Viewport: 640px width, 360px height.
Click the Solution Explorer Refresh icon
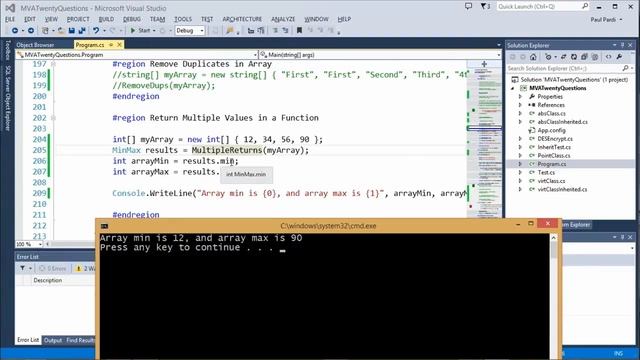point(574,57)
